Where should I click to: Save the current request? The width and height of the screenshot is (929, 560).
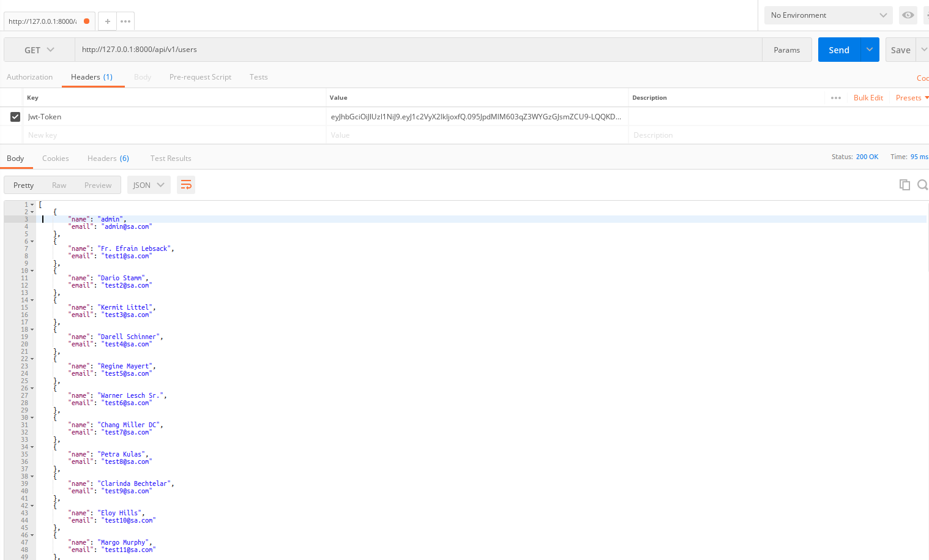coord(901,50)
